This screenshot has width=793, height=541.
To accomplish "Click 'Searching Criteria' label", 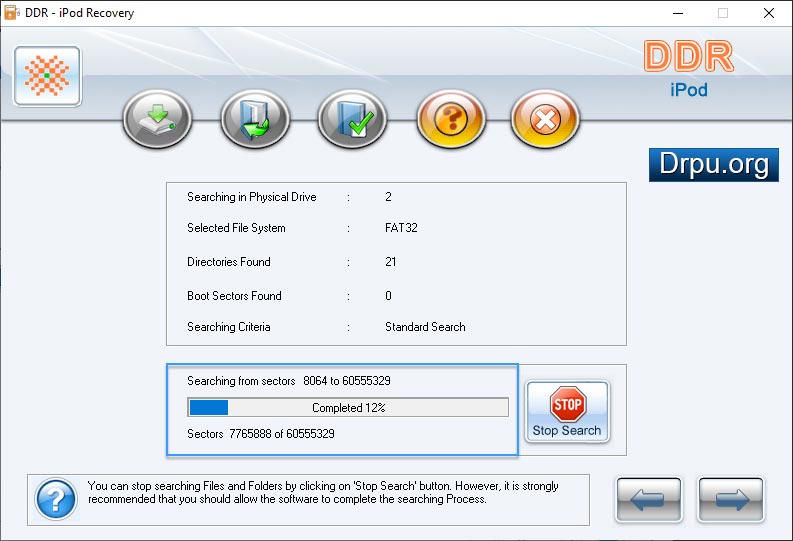I will (229, 327).
